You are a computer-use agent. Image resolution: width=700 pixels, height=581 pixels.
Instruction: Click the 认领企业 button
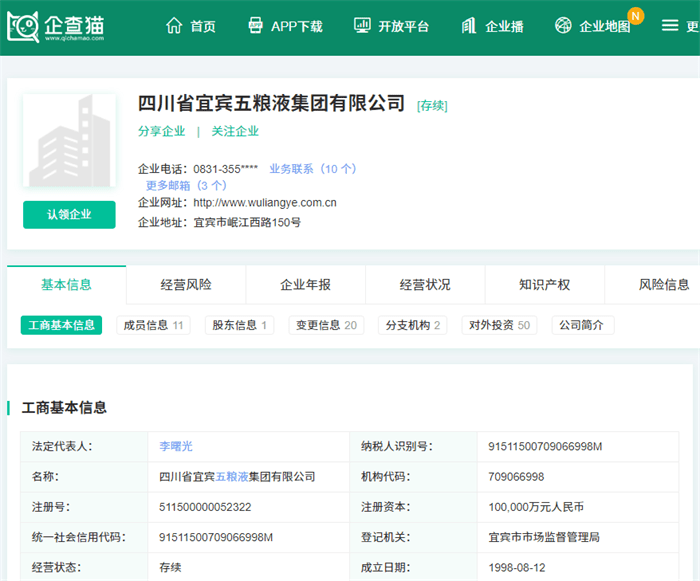tap(69, 215)
